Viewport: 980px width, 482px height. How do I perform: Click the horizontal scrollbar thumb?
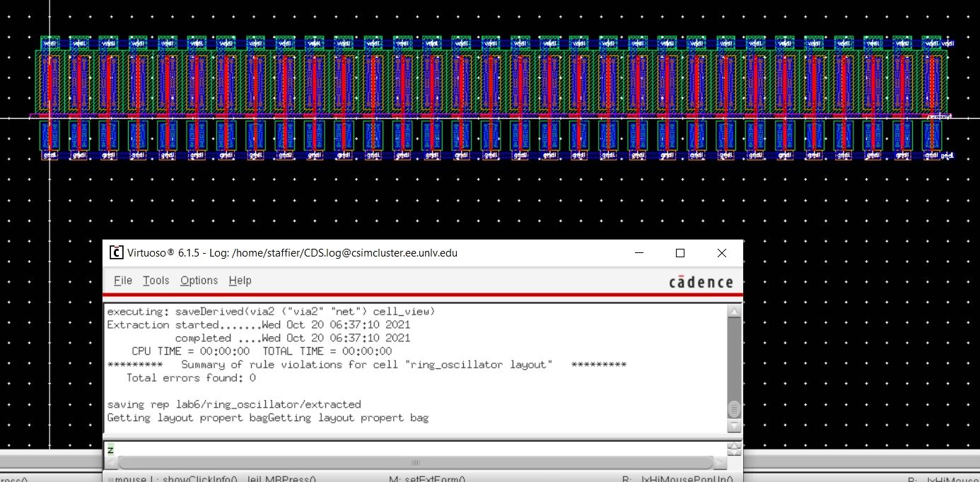coord(415,464)
